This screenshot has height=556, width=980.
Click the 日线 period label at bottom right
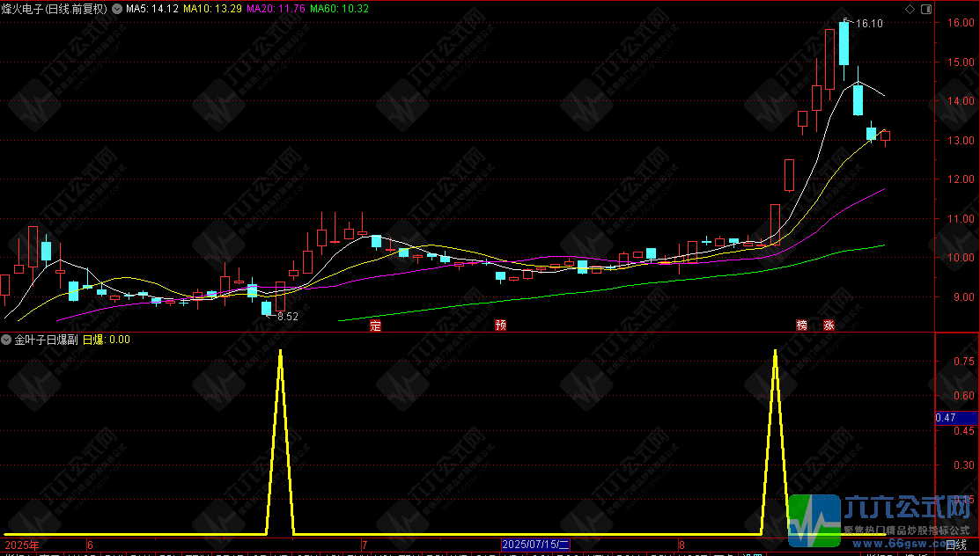pos(956,545)
